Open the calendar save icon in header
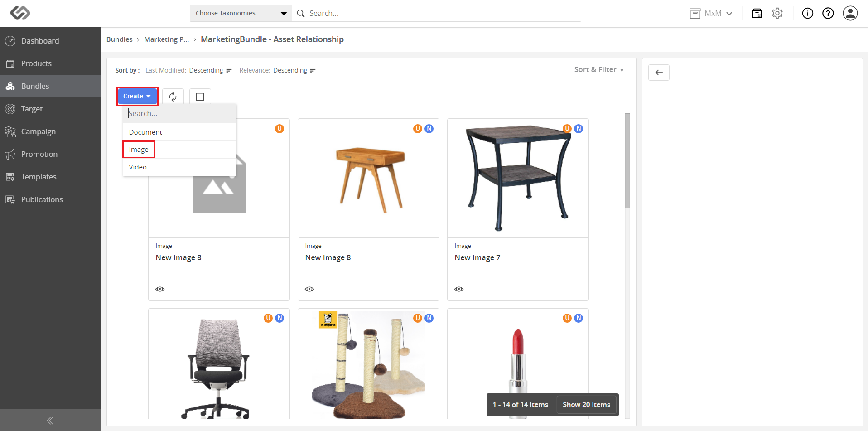This screenshot has height=431, width=868. point(757,13)
